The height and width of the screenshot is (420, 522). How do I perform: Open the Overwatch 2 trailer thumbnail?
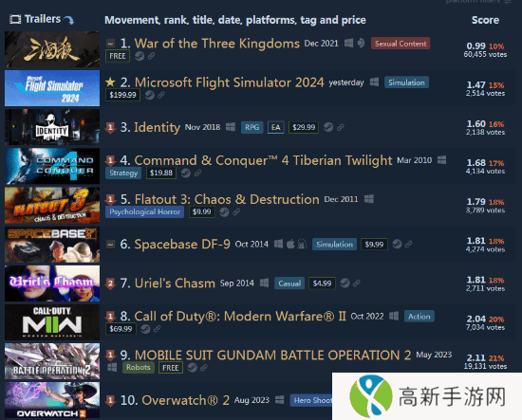point(52,400)
